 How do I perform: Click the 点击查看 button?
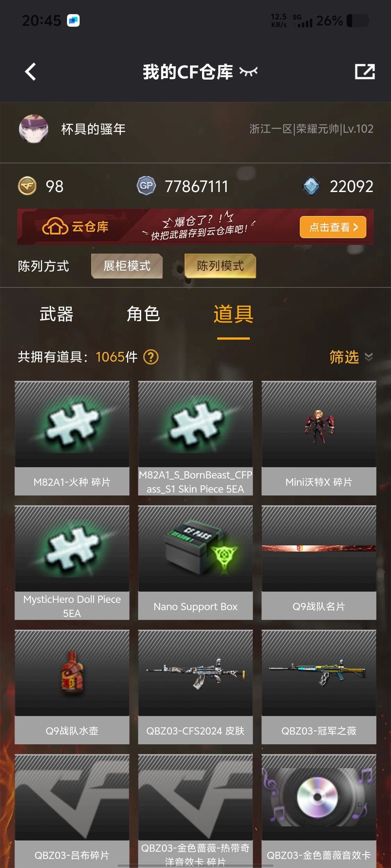click(x=333, y=227)
